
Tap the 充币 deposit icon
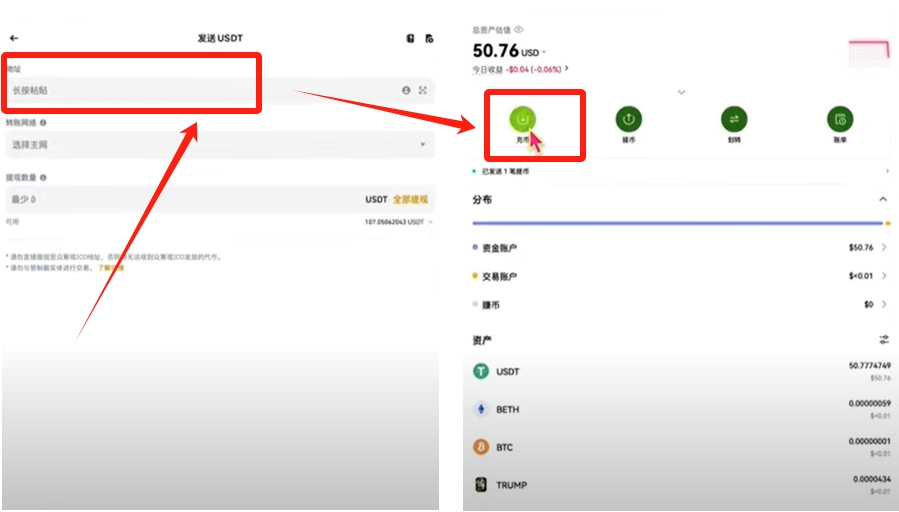point(522,119)
